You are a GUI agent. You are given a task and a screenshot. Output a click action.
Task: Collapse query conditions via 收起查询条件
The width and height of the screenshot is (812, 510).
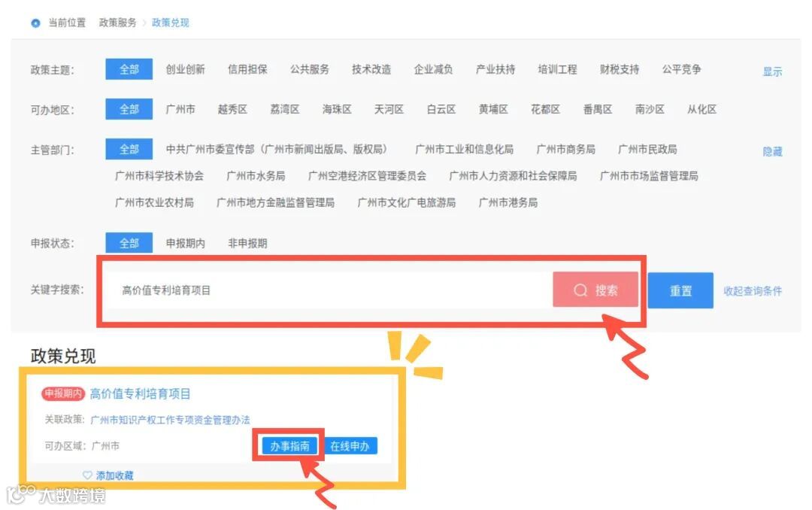[x=753, y=291]
